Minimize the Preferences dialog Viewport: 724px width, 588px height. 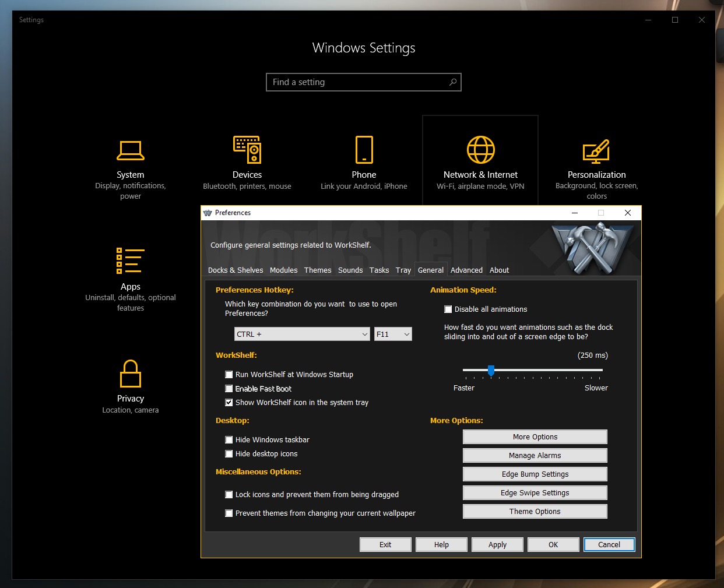pos(575,213)
